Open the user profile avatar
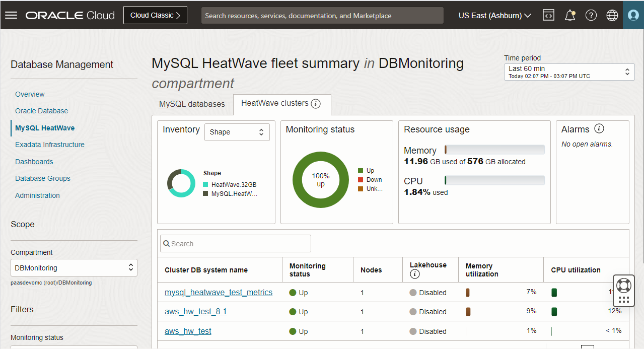 tap(632, 15)
